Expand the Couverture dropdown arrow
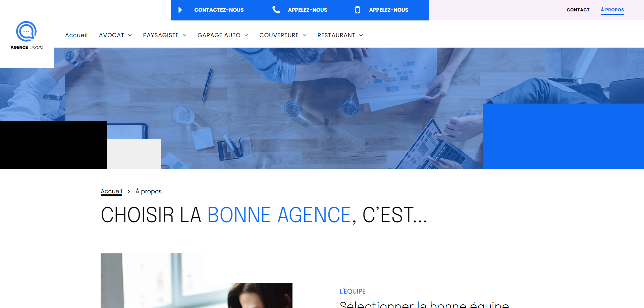Image resolution: width=644 pixels, height=308 pixels. [x=305, y=35]
